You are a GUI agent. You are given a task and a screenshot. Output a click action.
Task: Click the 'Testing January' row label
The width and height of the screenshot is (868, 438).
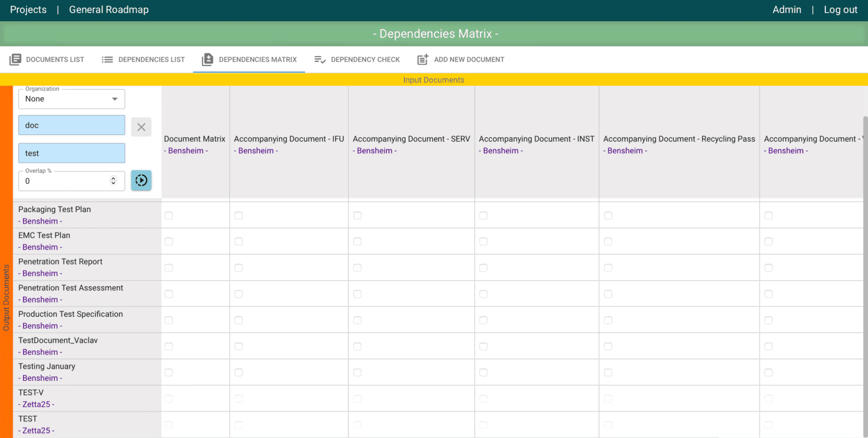click(x=46, y=366)
